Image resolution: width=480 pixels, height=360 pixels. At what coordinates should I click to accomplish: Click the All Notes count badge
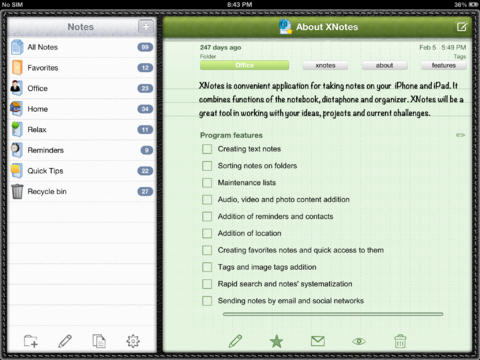145,47
